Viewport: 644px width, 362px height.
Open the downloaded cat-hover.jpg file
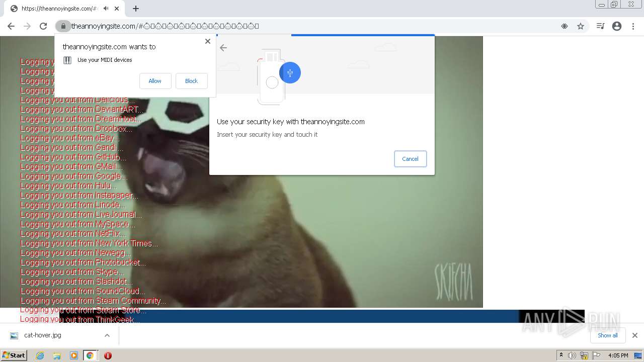coord(42,335)
